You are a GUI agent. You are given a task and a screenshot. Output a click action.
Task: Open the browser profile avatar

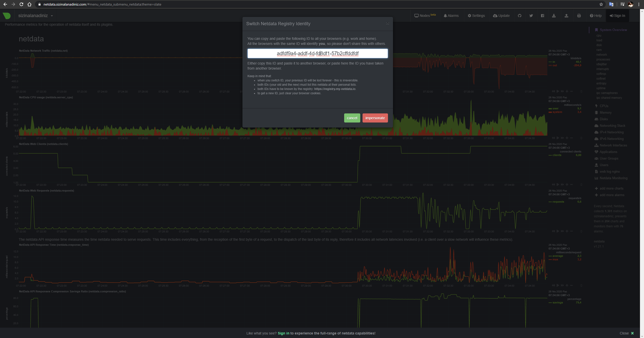[631, 4]
